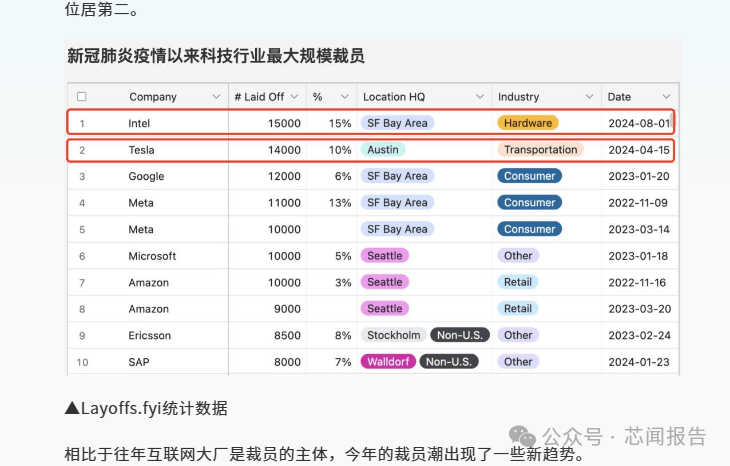This screenshot has width=730, height=466.
Task: Click the date 2023-03-20
Action: (640, 309)
